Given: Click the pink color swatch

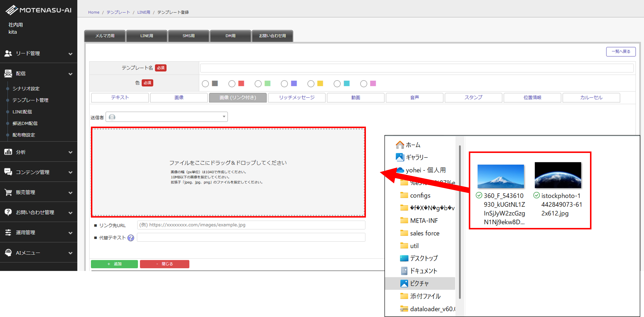Looking at the screenshot, I should pos(373,83).
